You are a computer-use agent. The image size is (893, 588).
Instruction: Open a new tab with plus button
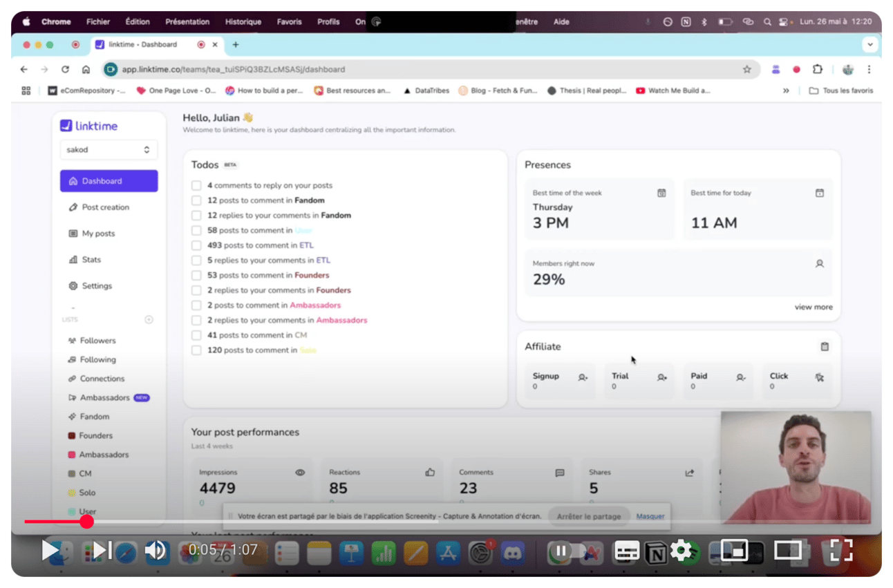tap(236, 44)
